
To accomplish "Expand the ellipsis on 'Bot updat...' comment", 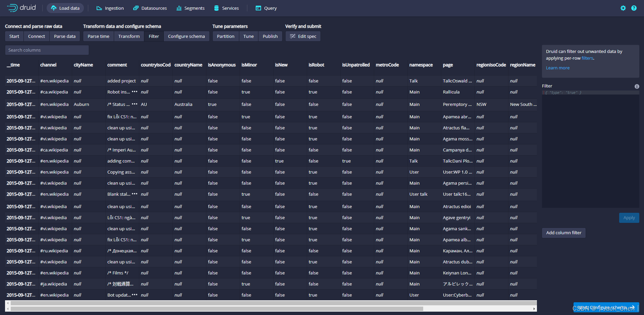I will (135, 295).
